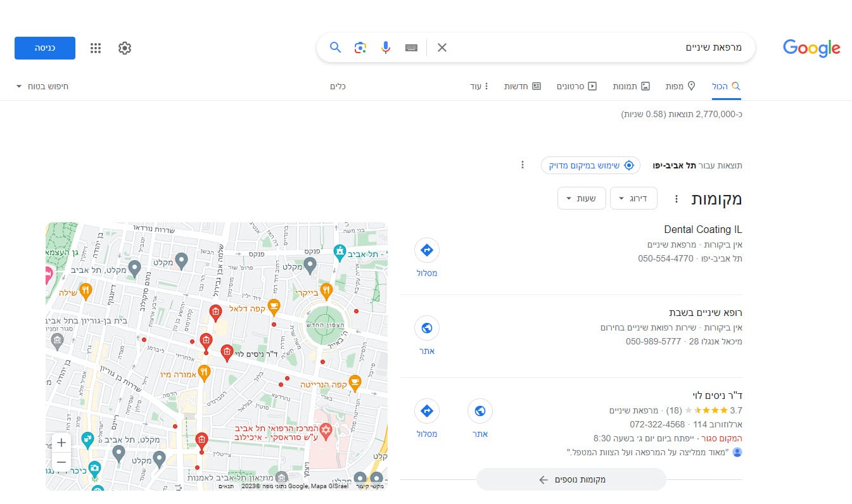Zoom in on the map
The width and height of the screenshot is (852, 504).
pos(61,443)
